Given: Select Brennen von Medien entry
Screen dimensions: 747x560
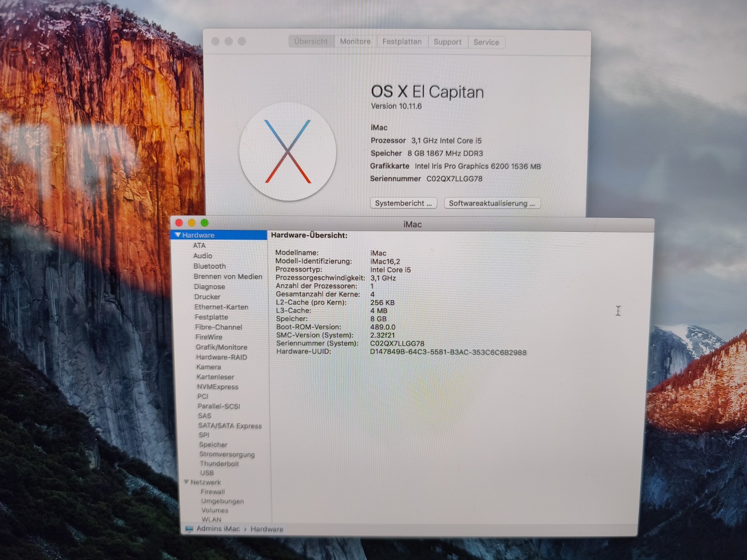Looking at the screenshot, I should [228, 276].
